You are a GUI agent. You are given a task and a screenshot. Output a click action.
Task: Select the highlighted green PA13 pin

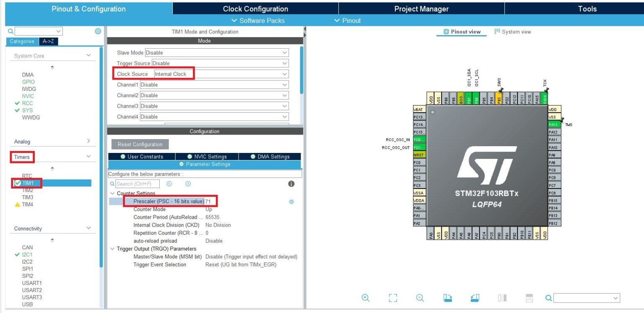pos(554,124)
